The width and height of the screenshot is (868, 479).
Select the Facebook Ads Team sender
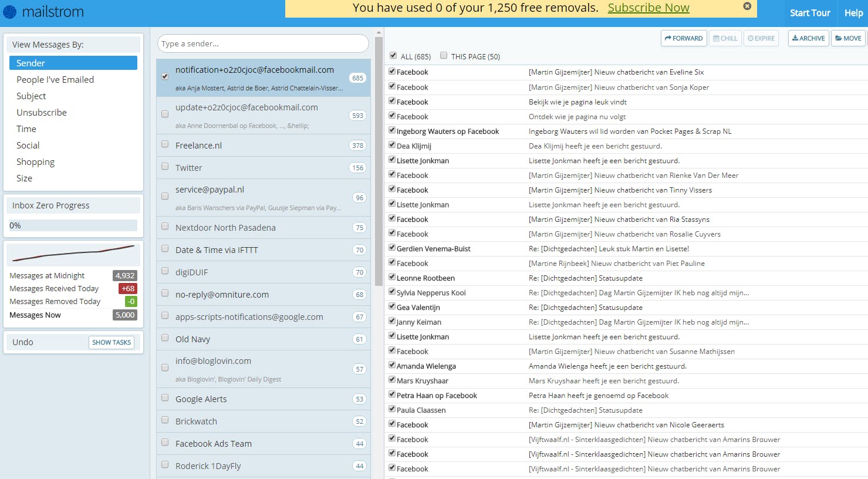214,444
